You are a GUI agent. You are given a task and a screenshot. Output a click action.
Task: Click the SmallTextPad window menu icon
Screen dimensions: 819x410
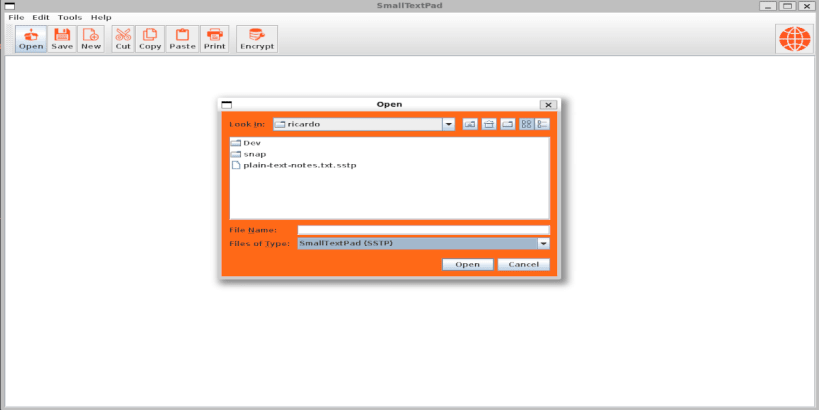pyautogui.click(x=9, y=6)
